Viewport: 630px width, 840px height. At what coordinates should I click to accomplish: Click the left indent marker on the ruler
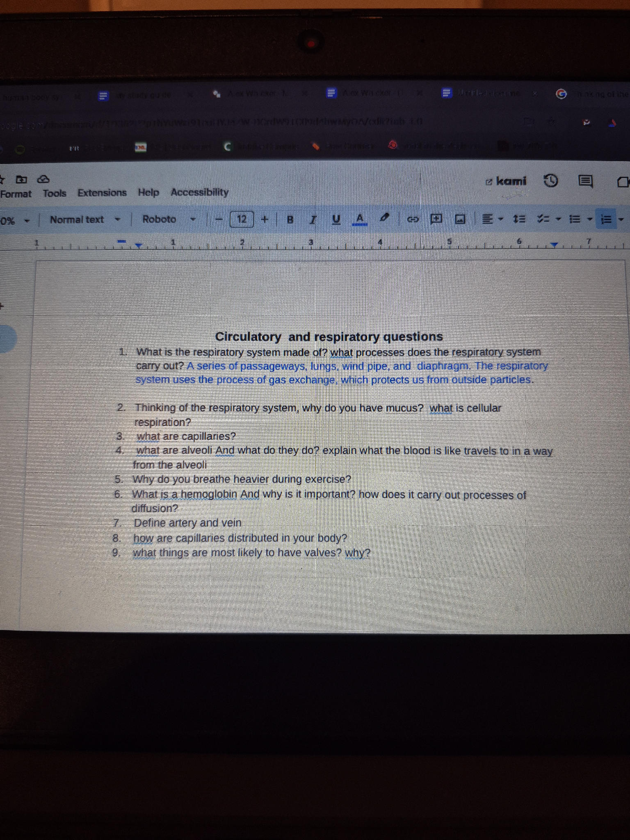[x=138, y=246]
